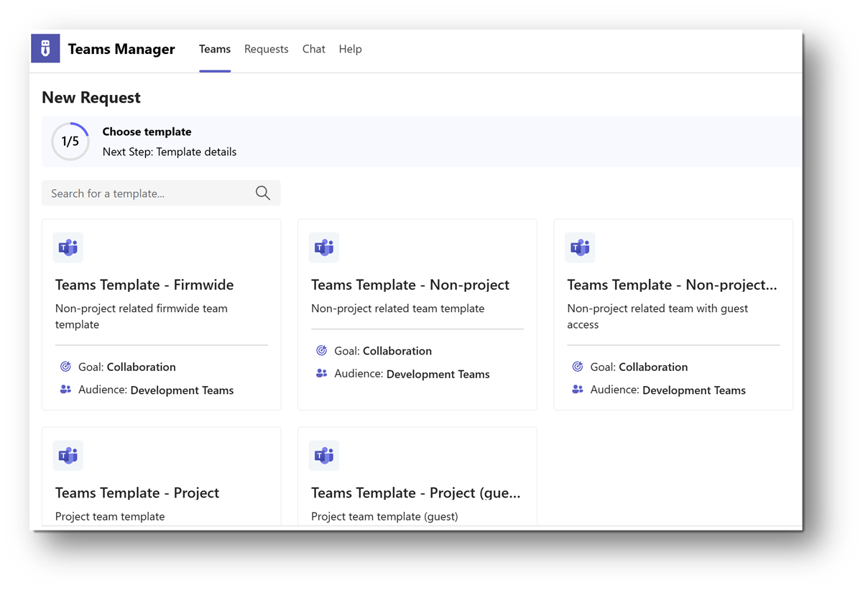Click the Teams icon on the Project template card
The height and width of the screenshot is (596, 868).
pos(68,455)
